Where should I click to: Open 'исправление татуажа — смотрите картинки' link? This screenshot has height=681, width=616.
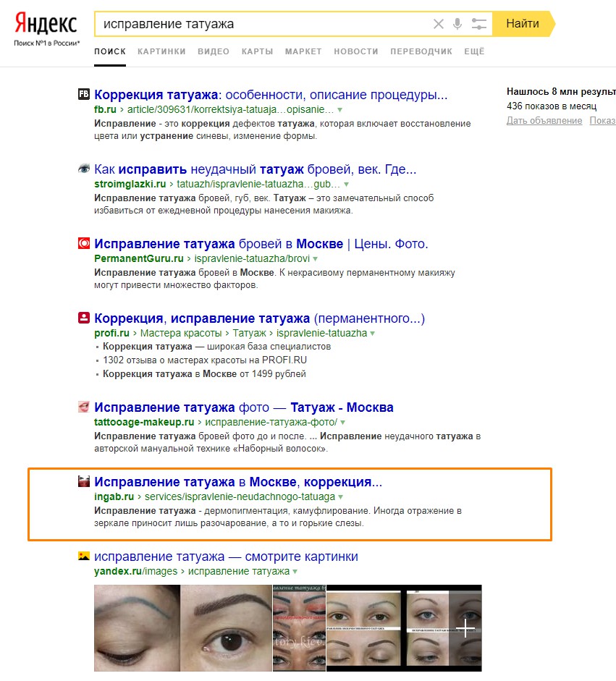click(226, 557)
